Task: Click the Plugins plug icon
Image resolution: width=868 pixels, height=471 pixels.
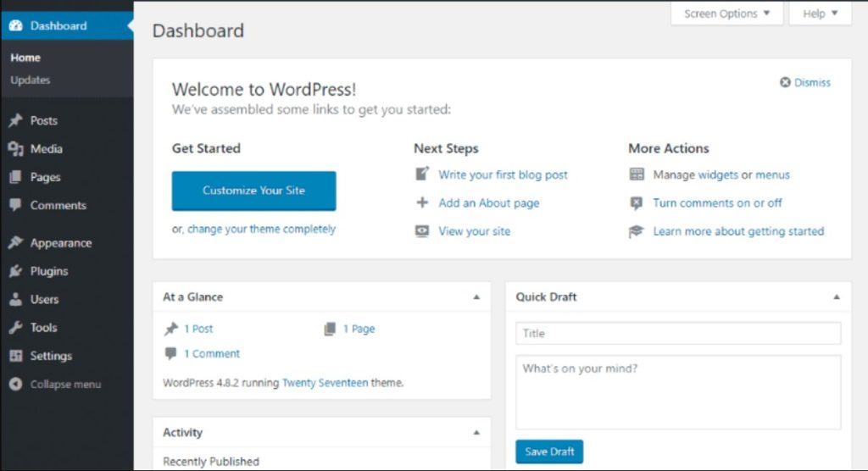Action: pyautogui.click(x=15, y=271)
